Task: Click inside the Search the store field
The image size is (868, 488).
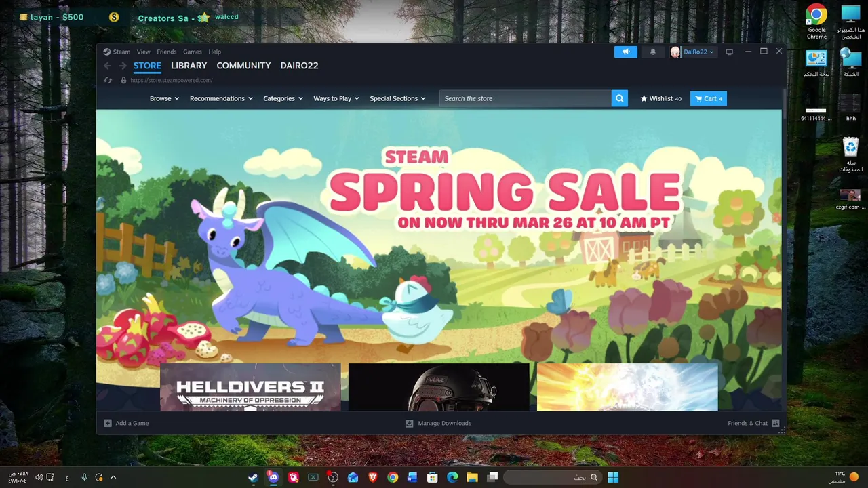Action: point(526,98)
